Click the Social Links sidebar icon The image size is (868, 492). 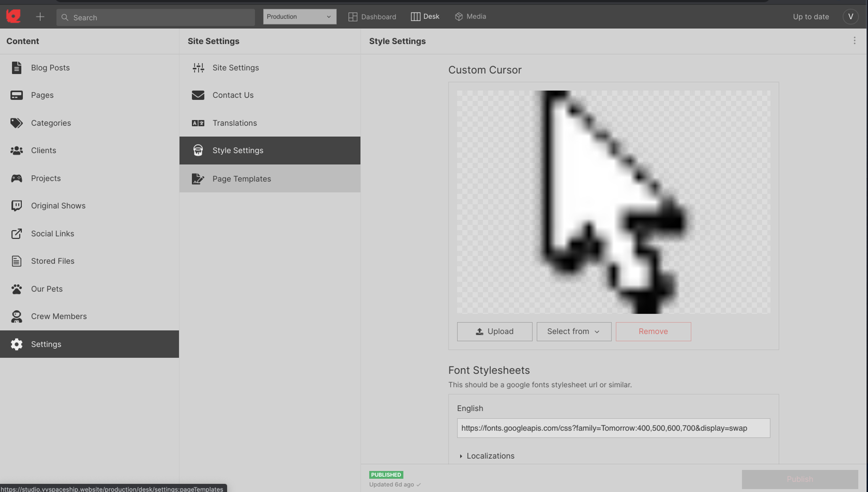[16, 234]
